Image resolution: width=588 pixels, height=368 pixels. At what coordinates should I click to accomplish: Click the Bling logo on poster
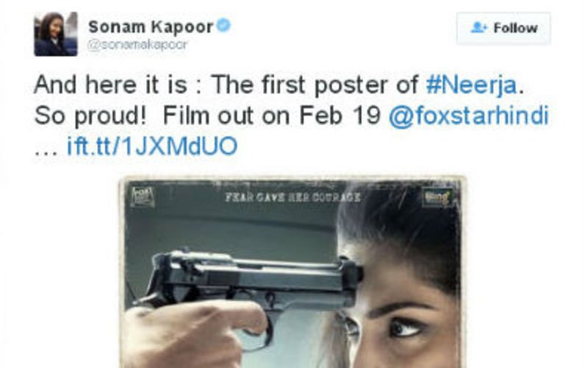437,197
